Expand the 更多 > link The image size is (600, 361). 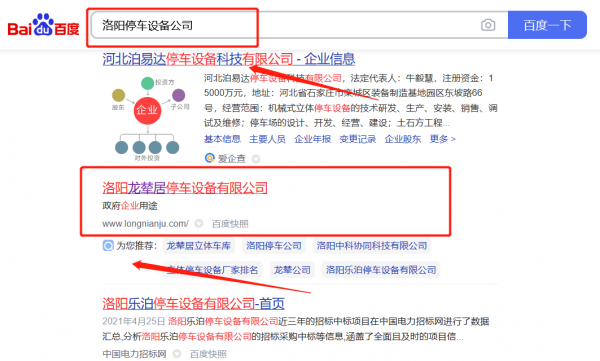[x=443, y=139]
